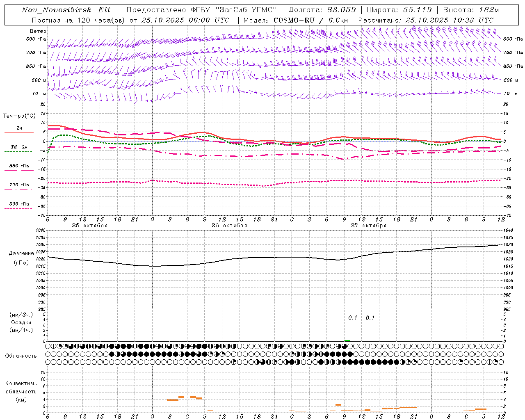Click the 500 м wind level label, left side

coord(39,80)
